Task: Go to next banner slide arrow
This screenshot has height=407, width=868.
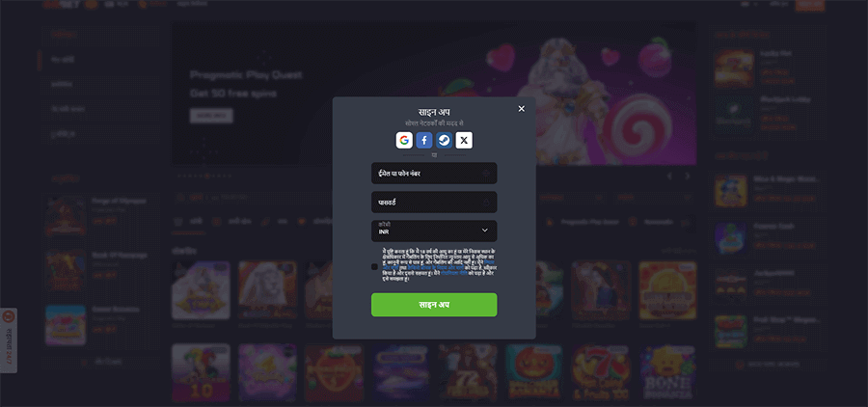Action: coord(688,176)
